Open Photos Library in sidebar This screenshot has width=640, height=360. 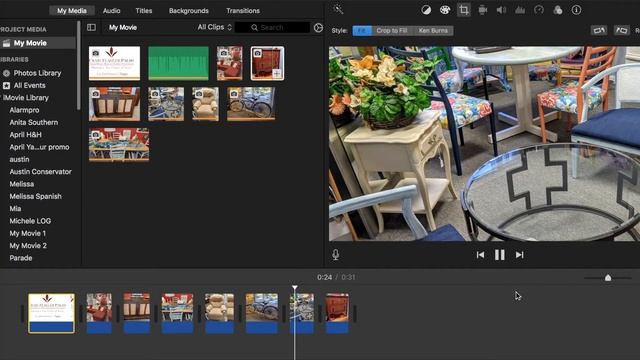click(37, 73)
